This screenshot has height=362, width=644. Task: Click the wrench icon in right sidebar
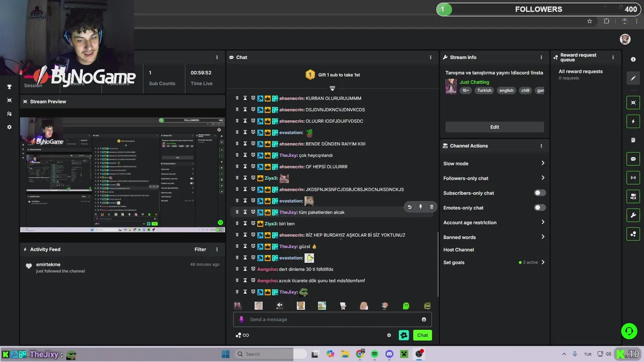pos(633,215)
